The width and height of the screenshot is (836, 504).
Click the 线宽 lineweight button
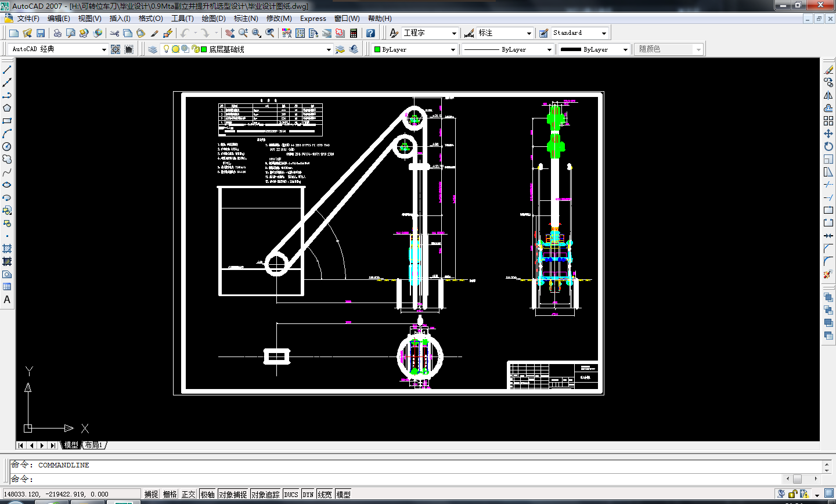click(x=325, y=494)
